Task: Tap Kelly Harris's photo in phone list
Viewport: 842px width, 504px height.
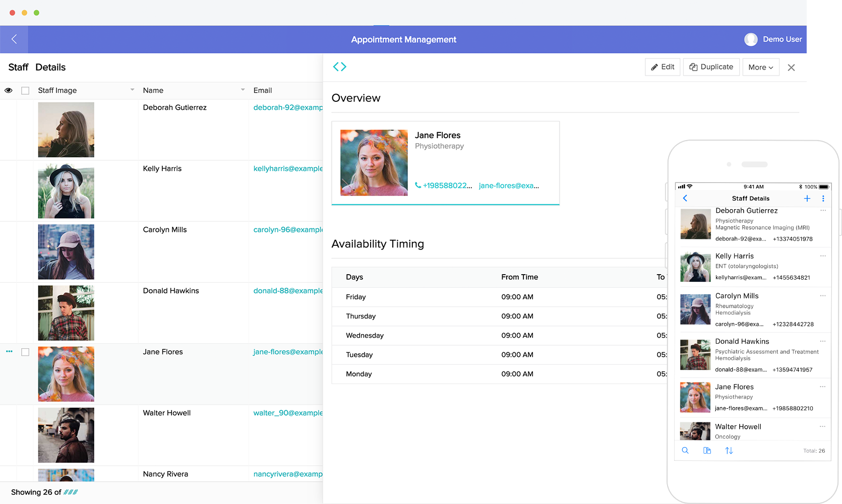Action: click(x=695, y=267)
